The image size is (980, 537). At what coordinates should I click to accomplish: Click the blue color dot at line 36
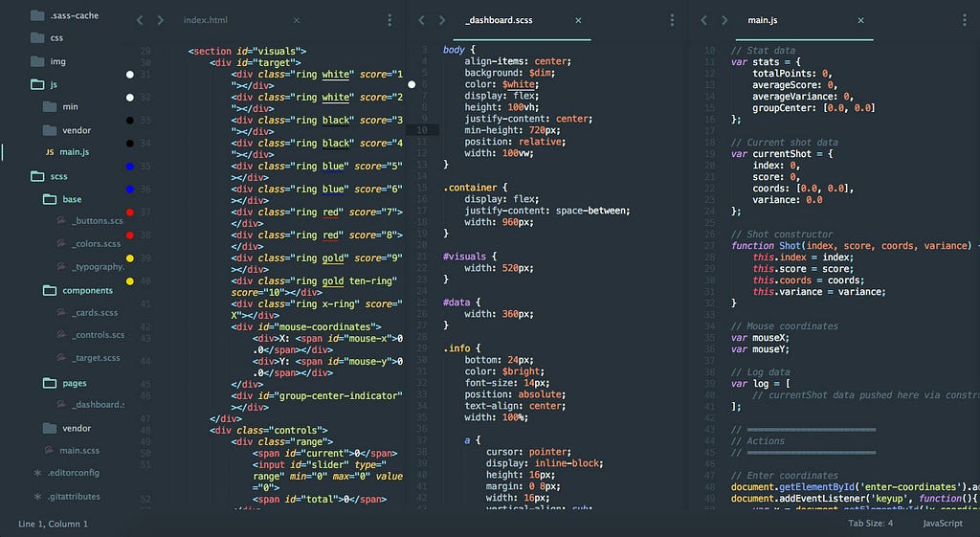(130, 190)
